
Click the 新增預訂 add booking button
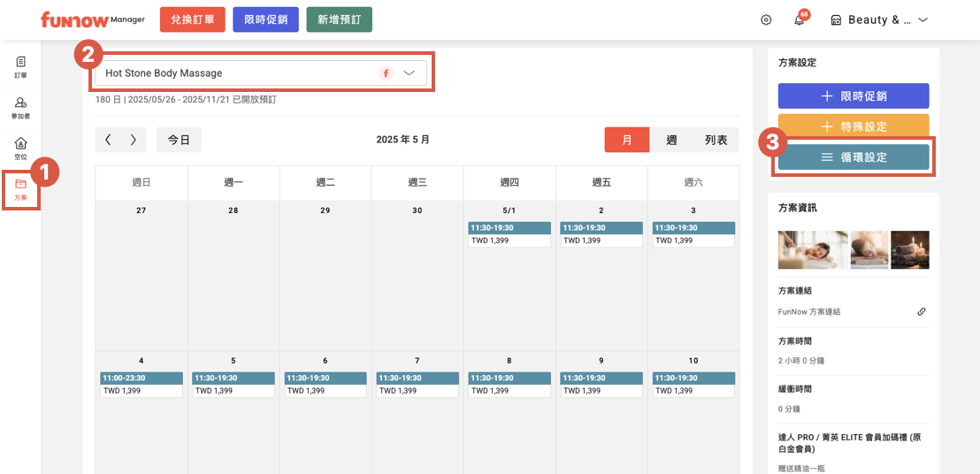[339, 19]
